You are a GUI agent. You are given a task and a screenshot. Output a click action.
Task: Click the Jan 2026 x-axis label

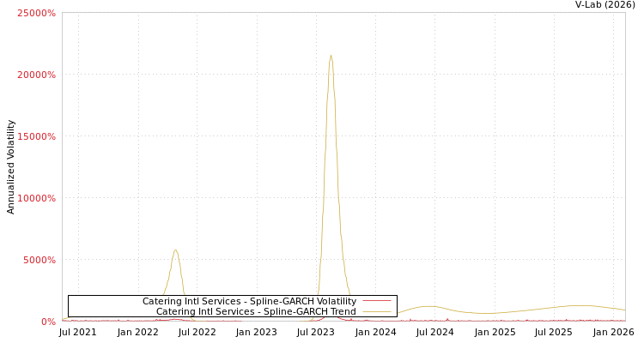(614, 332)
